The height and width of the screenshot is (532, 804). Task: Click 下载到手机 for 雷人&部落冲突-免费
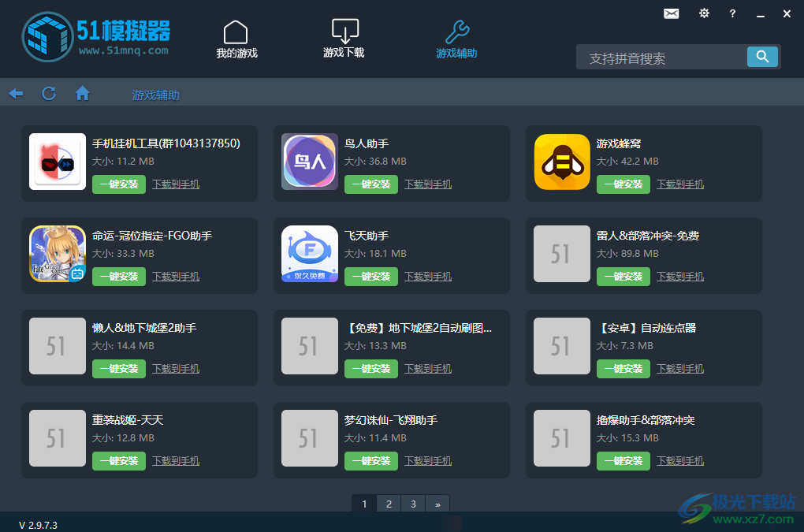(680, 277)
